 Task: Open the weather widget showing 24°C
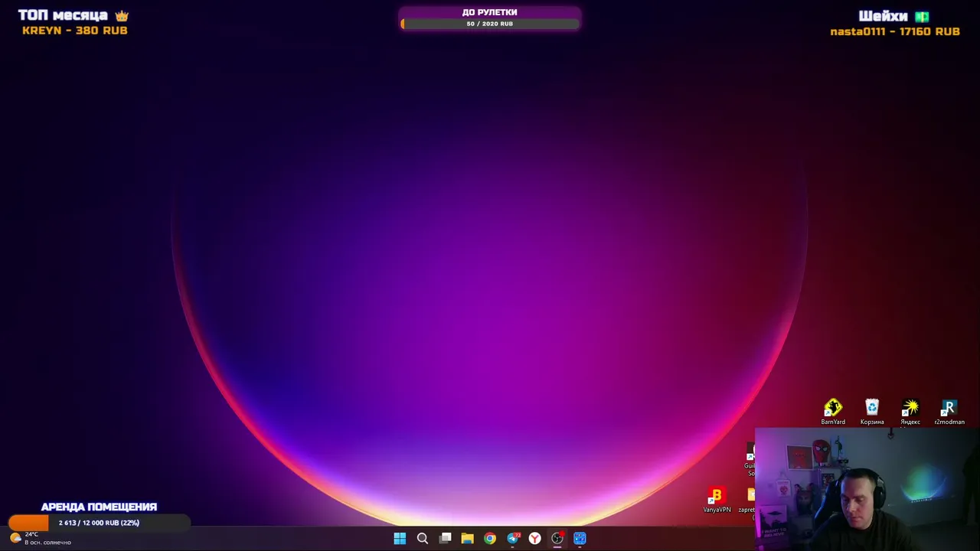point(40,538)
